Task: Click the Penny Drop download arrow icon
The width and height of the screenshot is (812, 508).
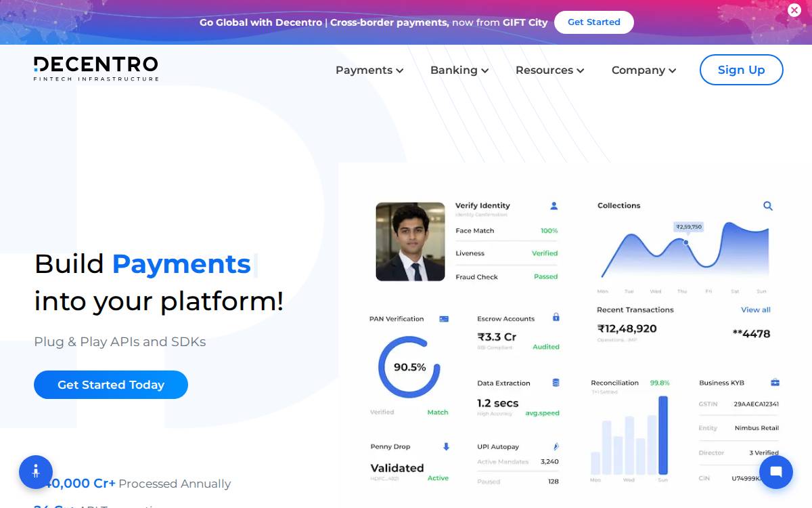Action: pos(446,446)
